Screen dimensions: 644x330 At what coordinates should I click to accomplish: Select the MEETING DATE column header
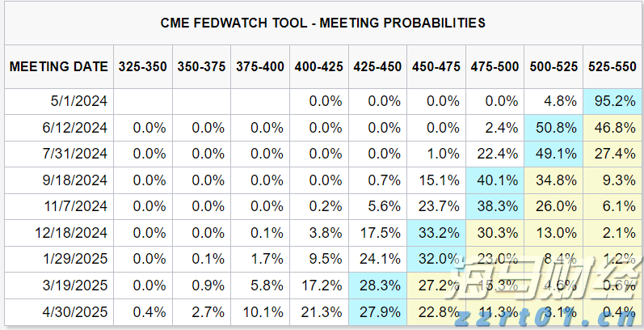click(59, 66)
